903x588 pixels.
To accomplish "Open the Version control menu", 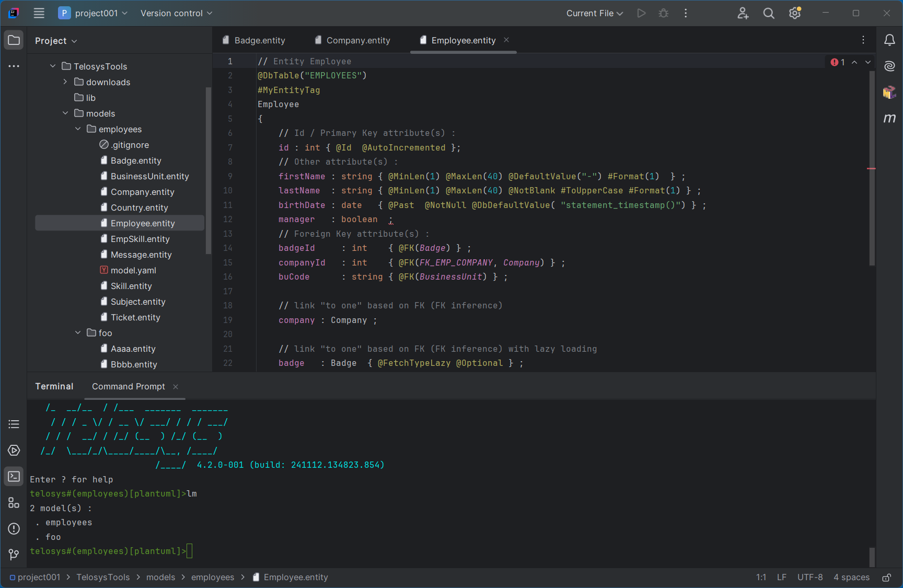I will click(x=176, y=14).
